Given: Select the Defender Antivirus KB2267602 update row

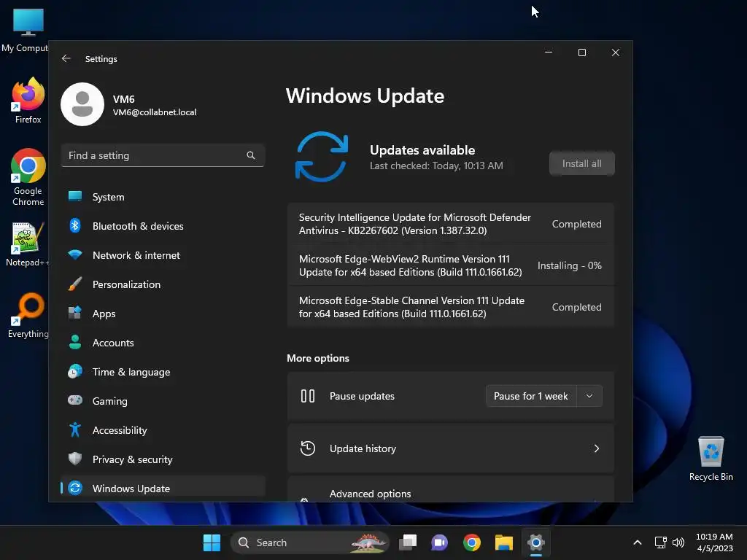Looking at the screenshot, I should [x=450, y=224].
